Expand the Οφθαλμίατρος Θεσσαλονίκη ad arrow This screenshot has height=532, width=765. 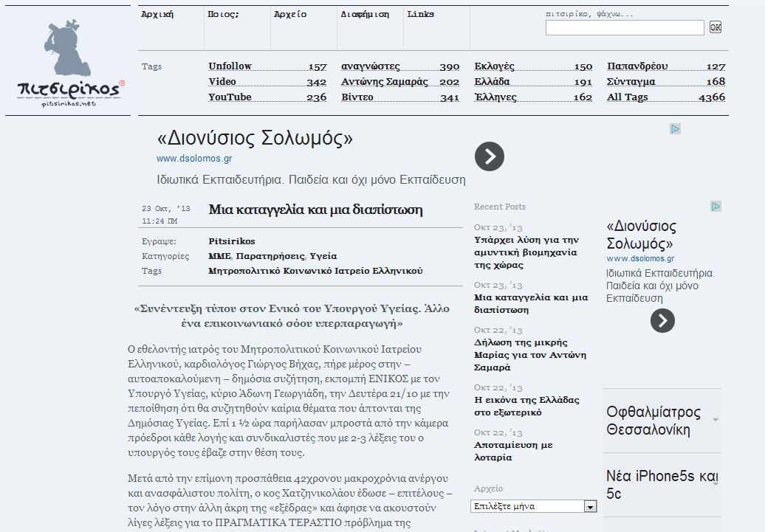pos(716,420)
